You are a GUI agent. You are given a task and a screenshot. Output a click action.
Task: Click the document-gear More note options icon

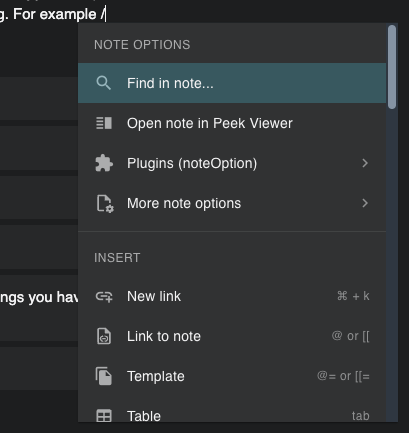pos(105,203)
